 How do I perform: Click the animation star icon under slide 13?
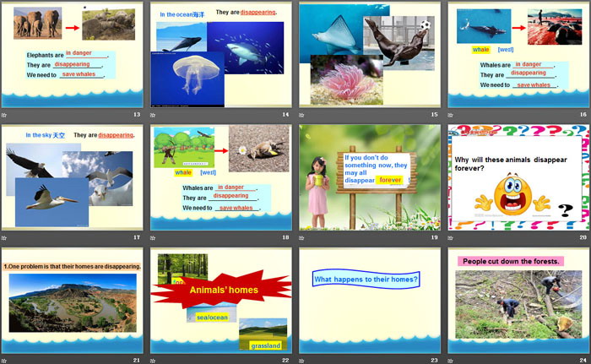coord(5,115)
